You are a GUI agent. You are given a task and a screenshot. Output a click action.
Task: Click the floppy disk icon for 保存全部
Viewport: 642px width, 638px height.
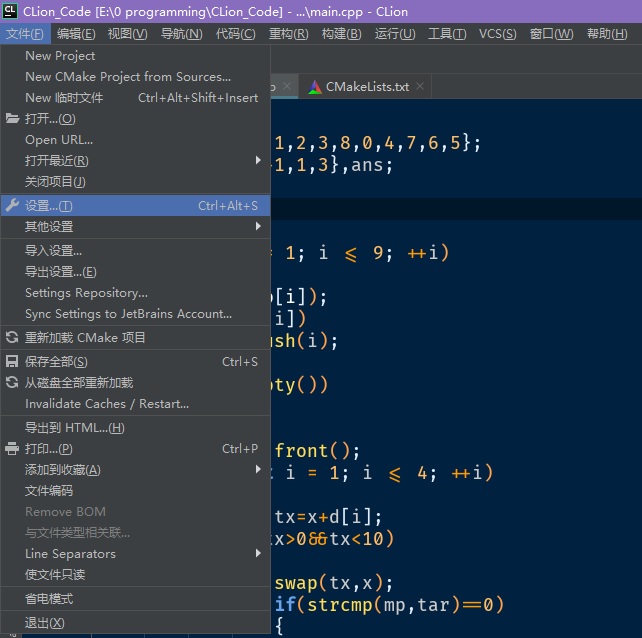coord(12,361)
